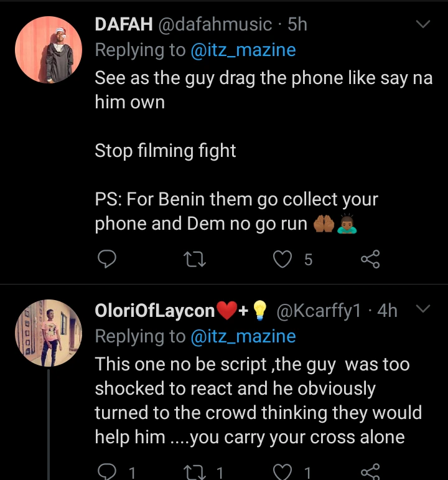Open options dropdown on DAFAH's tweet
This screenshot has width=448, height=480.
tap(422, 25)
